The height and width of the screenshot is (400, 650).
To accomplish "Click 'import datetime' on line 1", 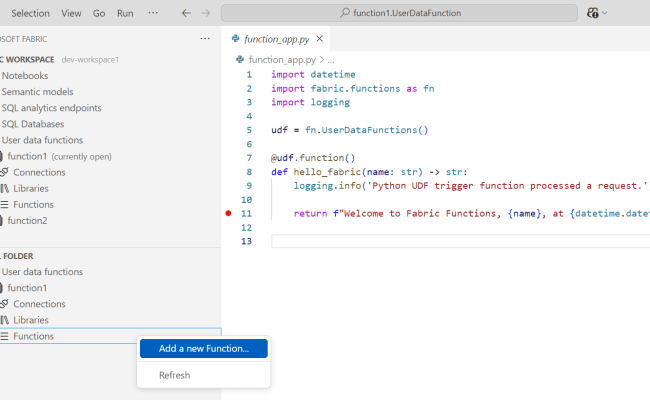I will [313, 75].
